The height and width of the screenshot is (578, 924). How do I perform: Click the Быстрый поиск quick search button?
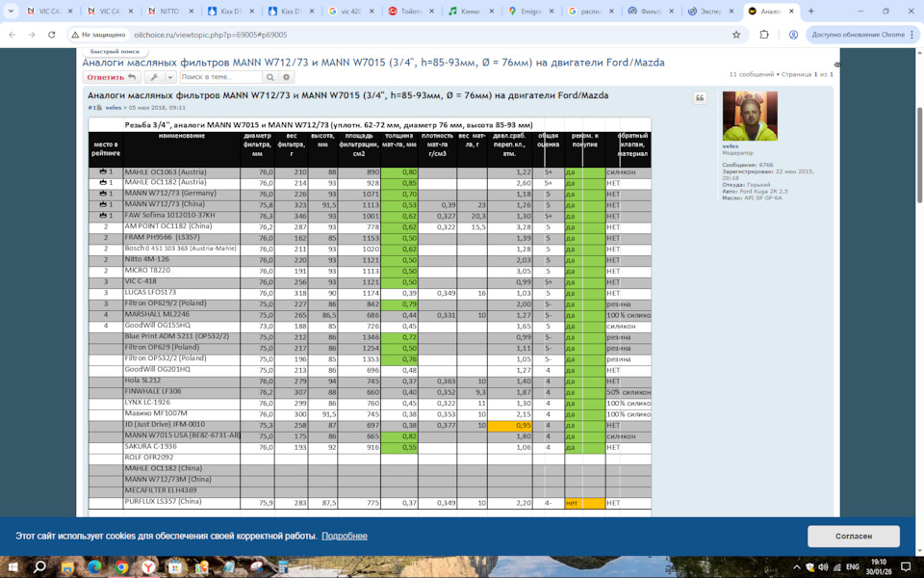click(x=115, y=52)
